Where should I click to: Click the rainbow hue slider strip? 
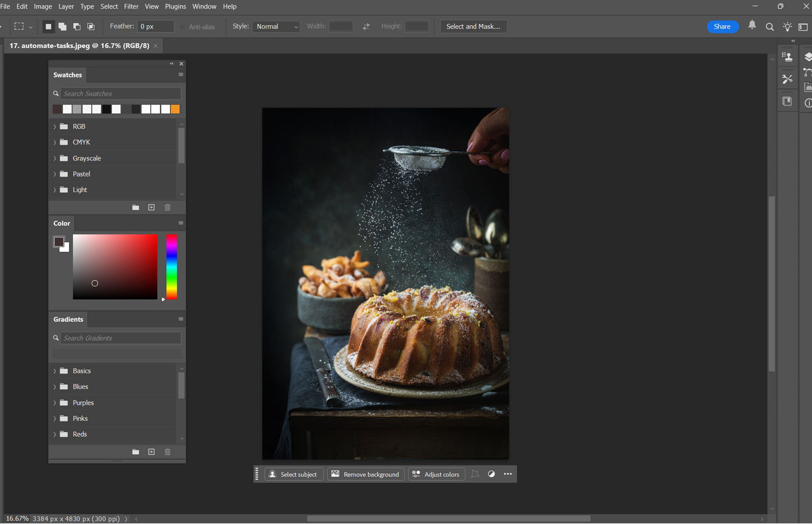click(x=171, y=266)
